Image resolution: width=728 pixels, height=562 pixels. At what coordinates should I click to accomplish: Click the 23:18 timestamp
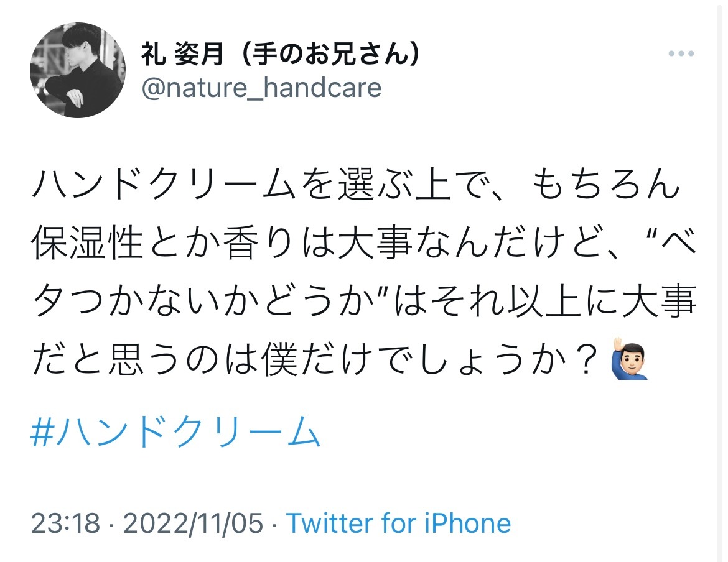point(65,523)
